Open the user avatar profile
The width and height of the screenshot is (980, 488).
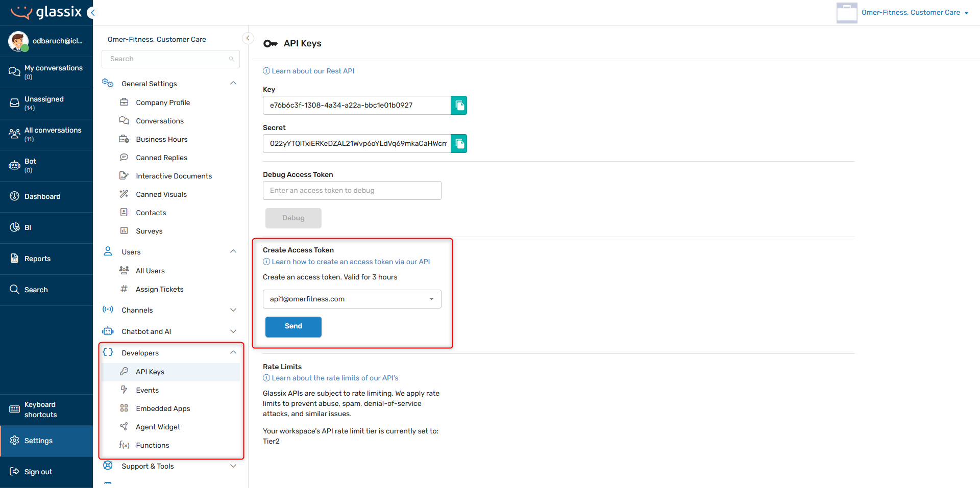pyautogui.click(x=18, y=41)
